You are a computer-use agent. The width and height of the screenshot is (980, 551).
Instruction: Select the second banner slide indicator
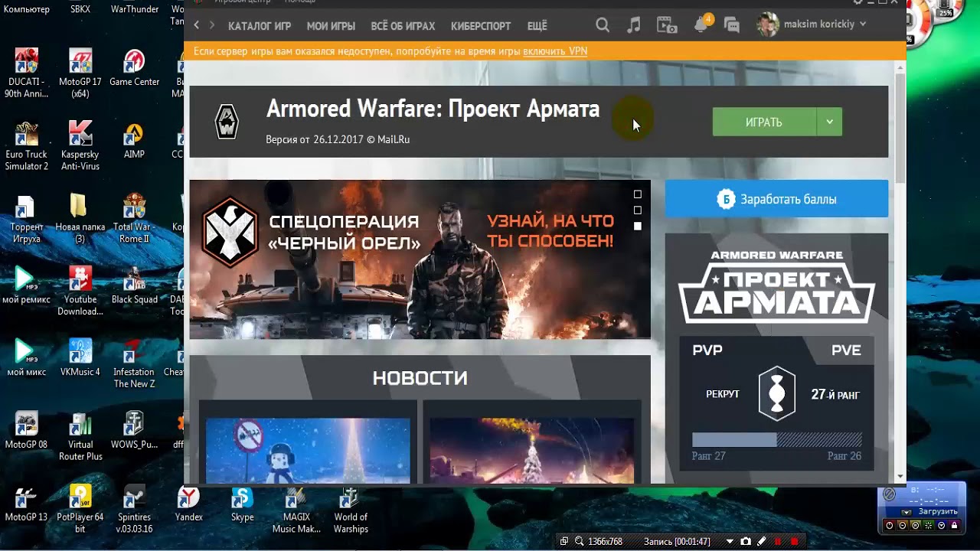637,210
